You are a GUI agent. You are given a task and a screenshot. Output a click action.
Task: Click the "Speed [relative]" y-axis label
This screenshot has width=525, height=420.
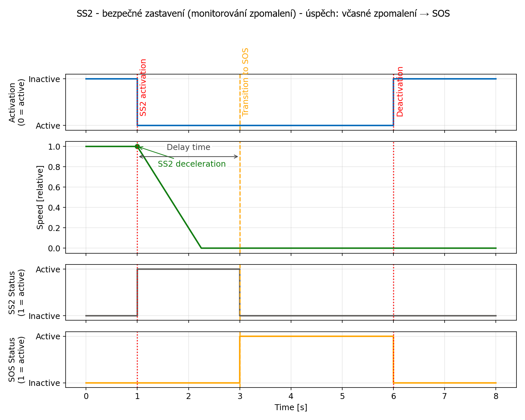pyautogui.click(x=40, y=198)
